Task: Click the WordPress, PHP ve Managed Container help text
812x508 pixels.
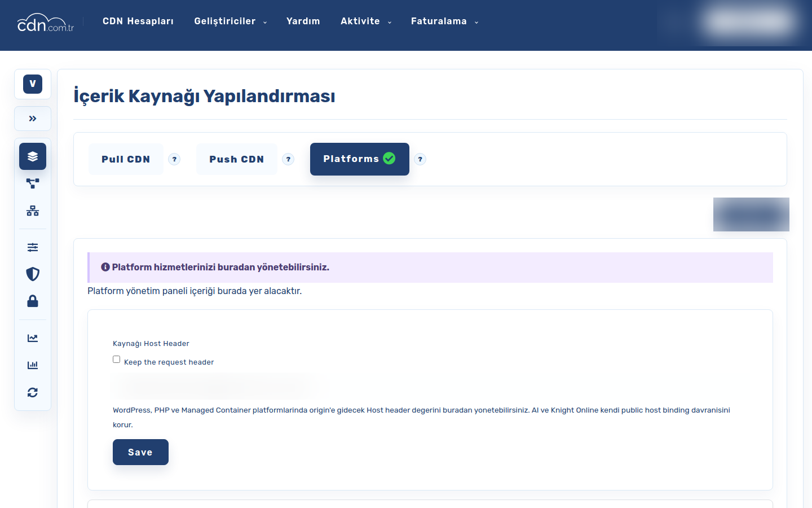Action: (421, 417)
